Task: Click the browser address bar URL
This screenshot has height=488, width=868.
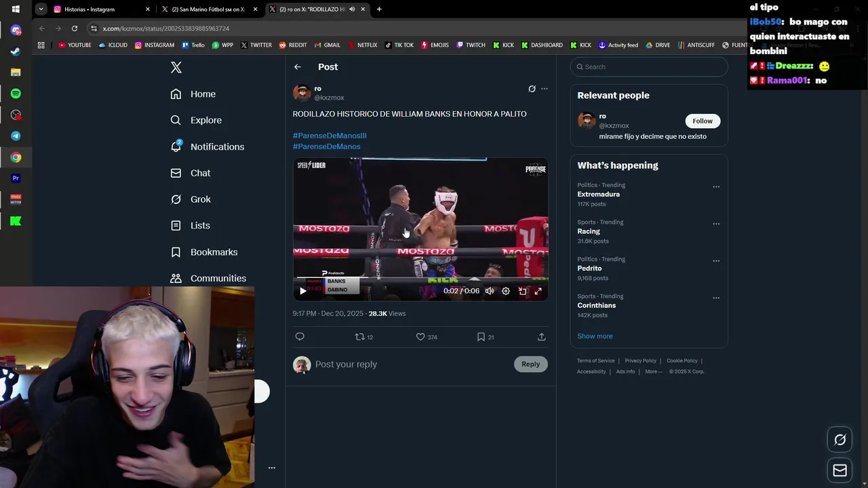Action: point(166,28)
